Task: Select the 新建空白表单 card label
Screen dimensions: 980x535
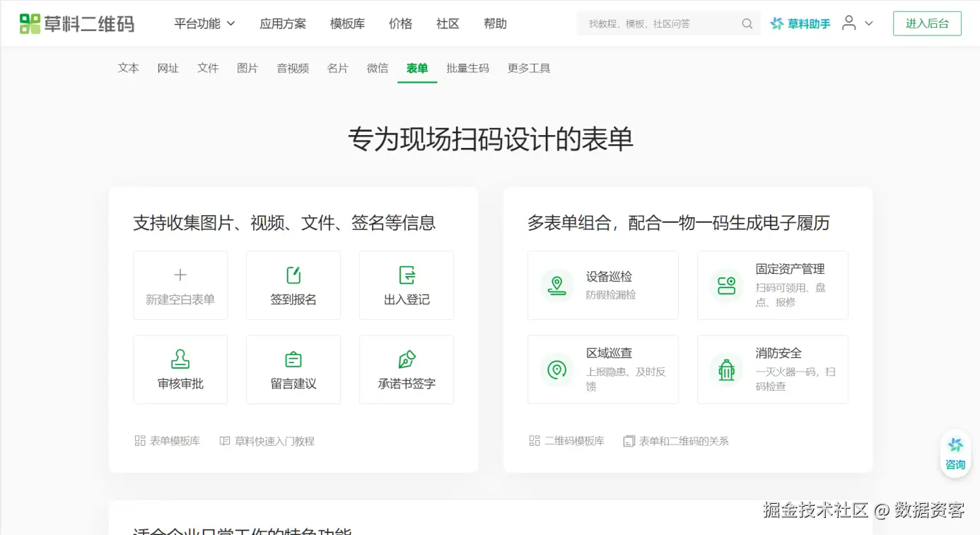Action: [x=180, y=299]
